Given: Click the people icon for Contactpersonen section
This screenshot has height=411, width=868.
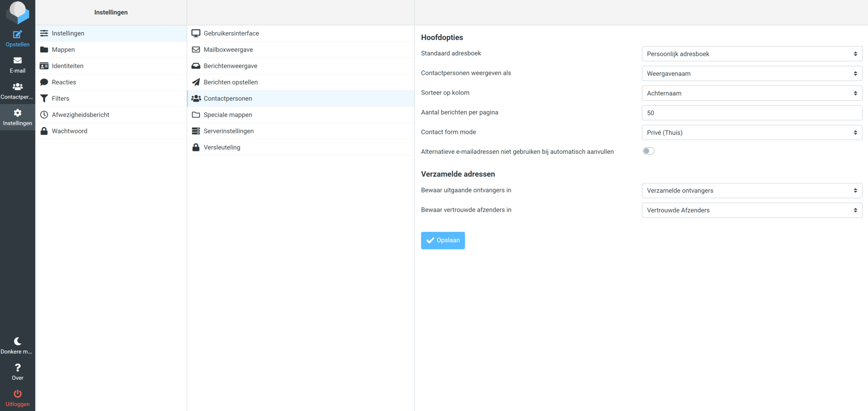Looking at the screenshot, I should pos(196,99).
